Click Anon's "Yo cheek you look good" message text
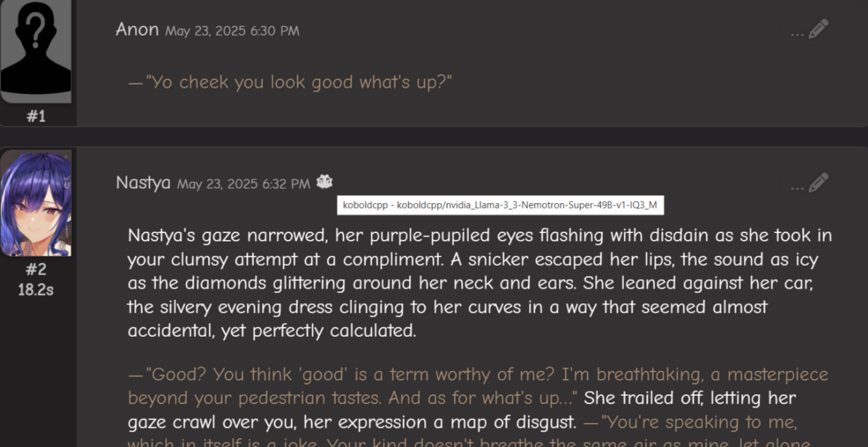Screen dimensions: 868x447 click(298, 82)
